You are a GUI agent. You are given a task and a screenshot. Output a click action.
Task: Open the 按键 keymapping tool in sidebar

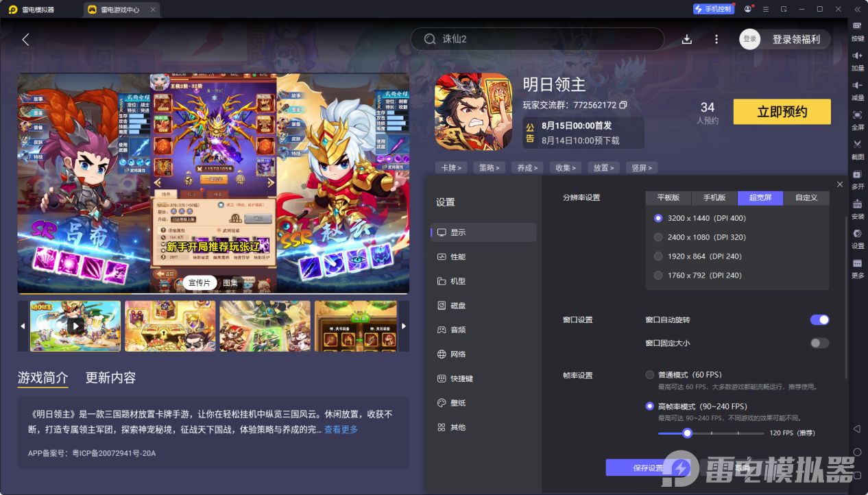[857, 30]
